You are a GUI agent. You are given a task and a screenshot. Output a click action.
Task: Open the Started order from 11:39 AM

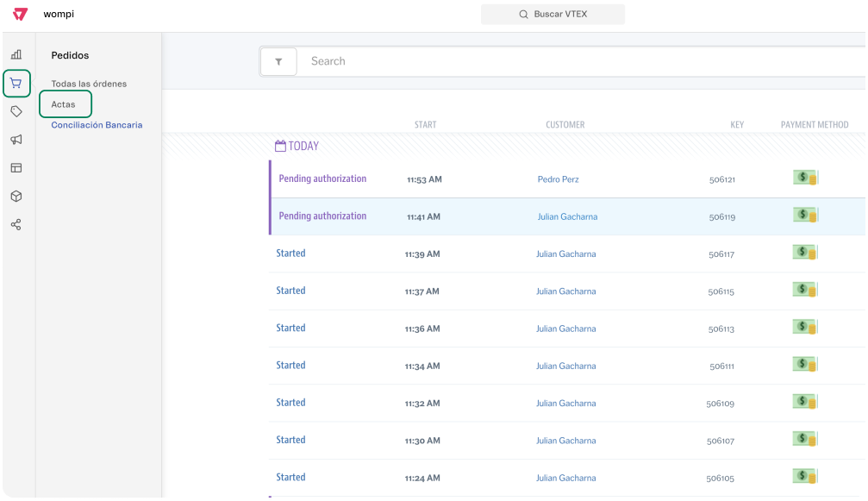(290, 254)
